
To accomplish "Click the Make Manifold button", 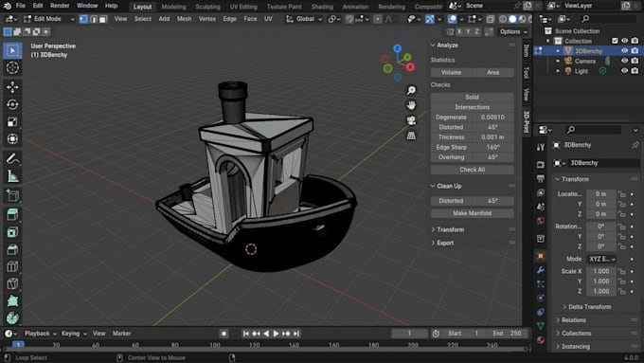I will pyautogui.click(x=473, y=213).
